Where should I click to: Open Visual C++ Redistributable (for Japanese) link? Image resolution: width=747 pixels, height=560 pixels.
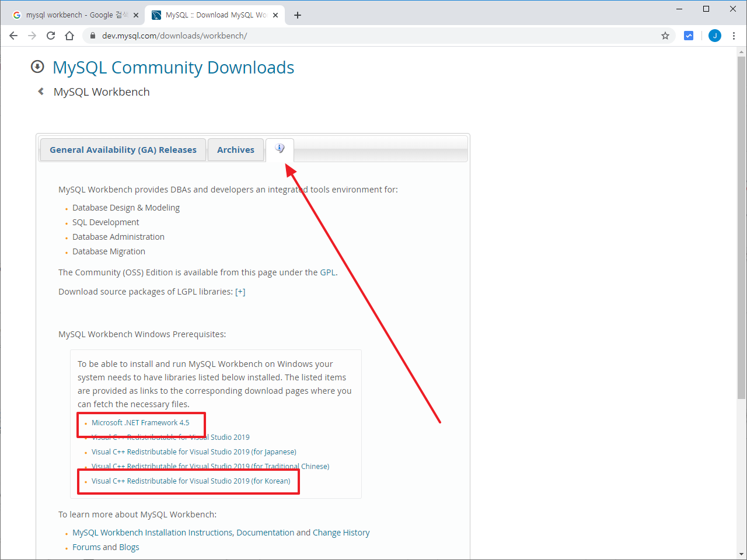pyautogui.click(x=194, y=452)
